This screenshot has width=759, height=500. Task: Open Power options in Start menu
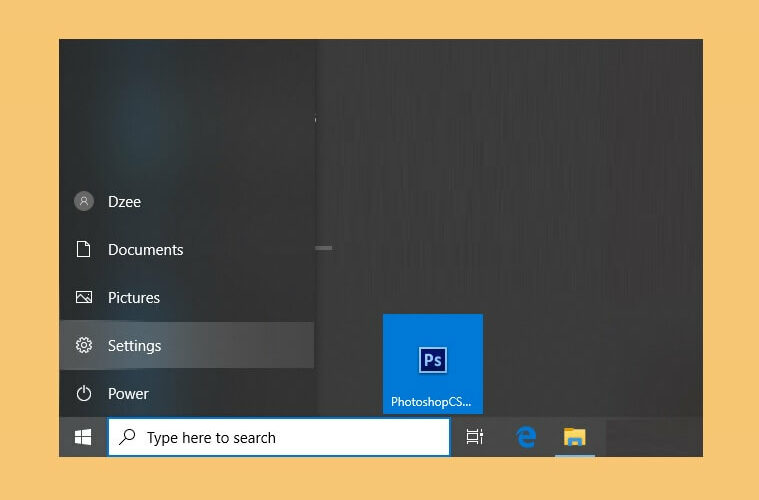click(187, 393)
